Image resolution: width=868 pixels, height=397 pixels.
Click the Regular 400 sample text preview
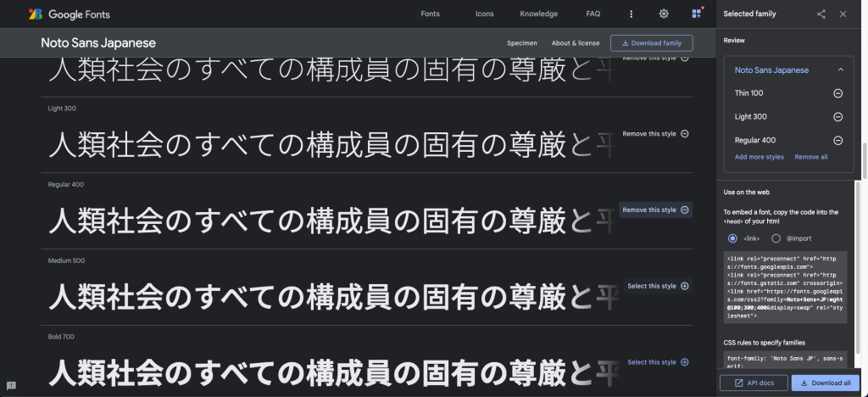pos(330,221)
